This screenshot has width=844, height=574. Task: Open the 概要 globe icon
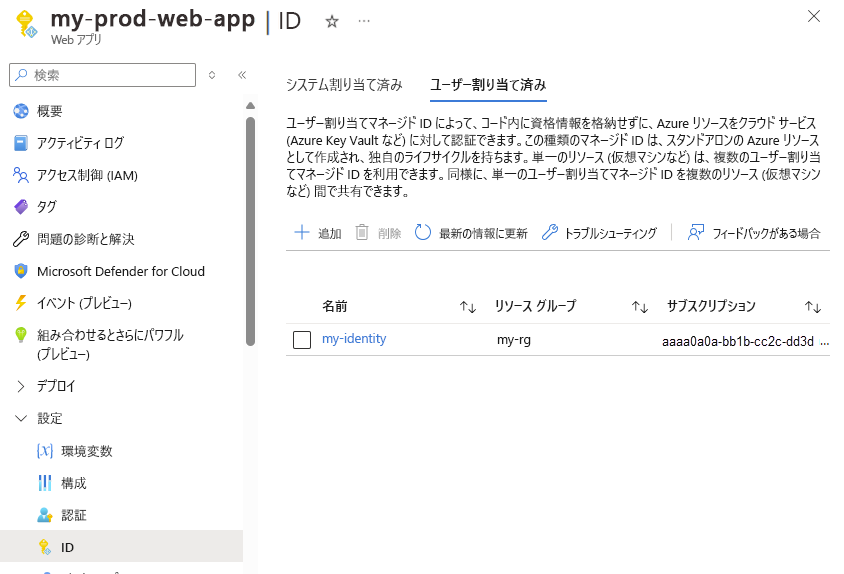click(21, 111)
